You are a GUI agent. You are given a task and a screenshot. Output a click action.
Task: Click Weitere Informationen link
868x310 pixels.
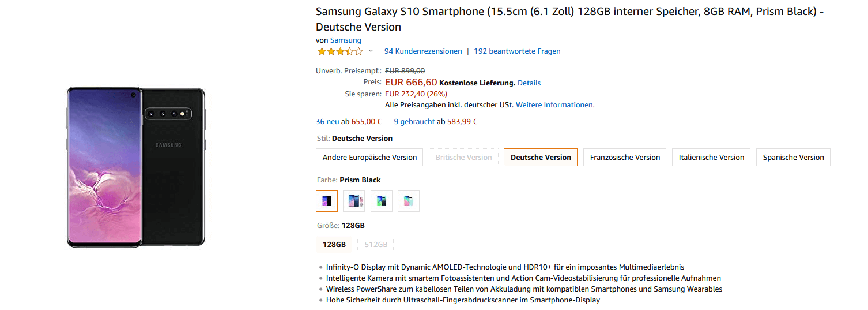[554, 105]
